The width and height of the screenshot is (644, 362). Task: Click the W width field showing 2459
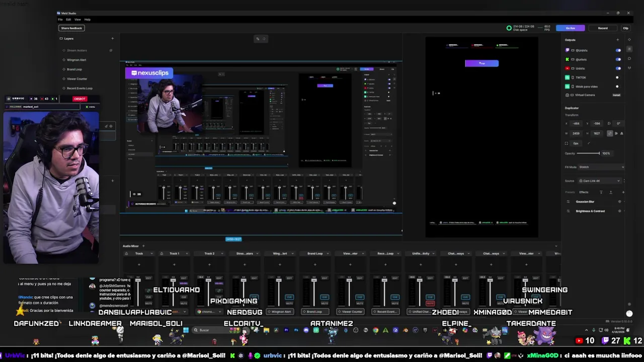point(576,133)
